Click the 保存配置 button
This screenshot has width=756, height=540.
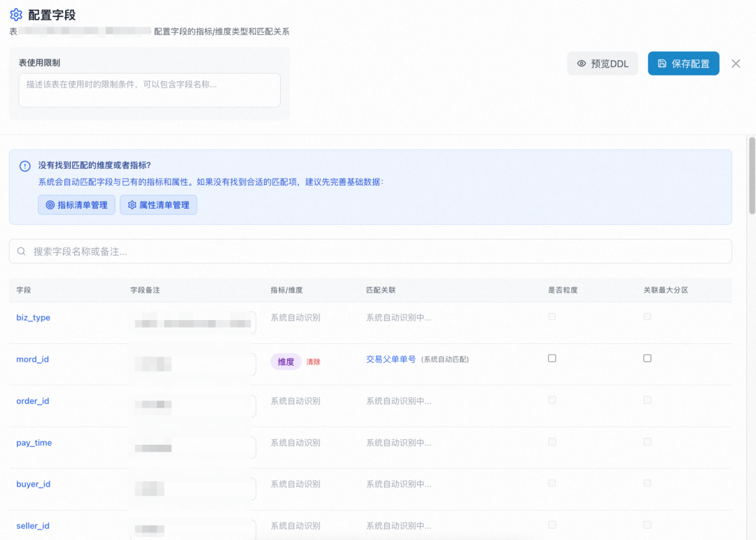pos(683,63)
